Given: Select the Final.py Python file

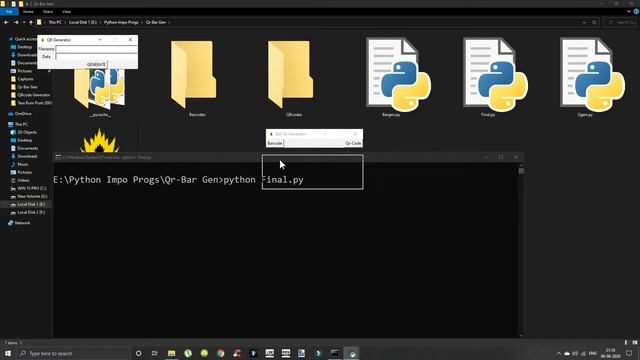Looking at the screenshot, I should [495, 77].
